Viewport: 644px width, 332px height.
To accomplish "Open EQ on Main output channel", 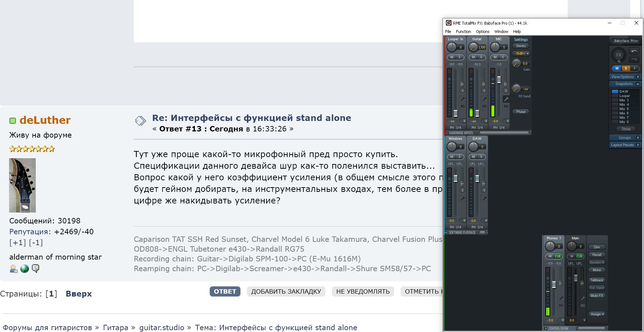I will click(583, 306).
